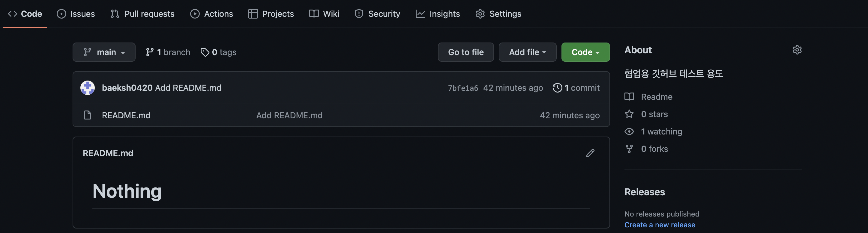
Task: Expand the Add file dropdown
Action: pyautogui.click(x=527, y=52)
